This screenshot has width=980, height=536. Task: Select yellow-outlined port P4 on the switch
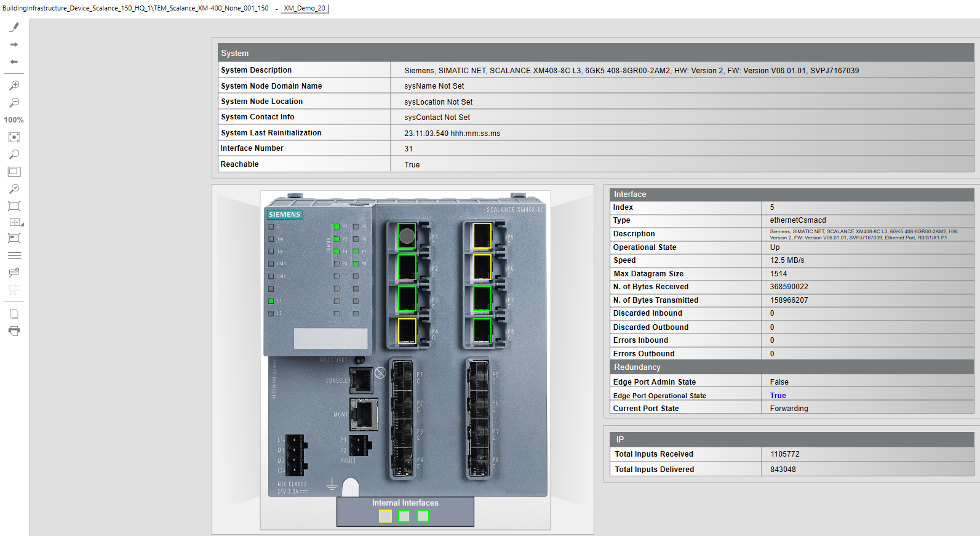pos(407,331)
